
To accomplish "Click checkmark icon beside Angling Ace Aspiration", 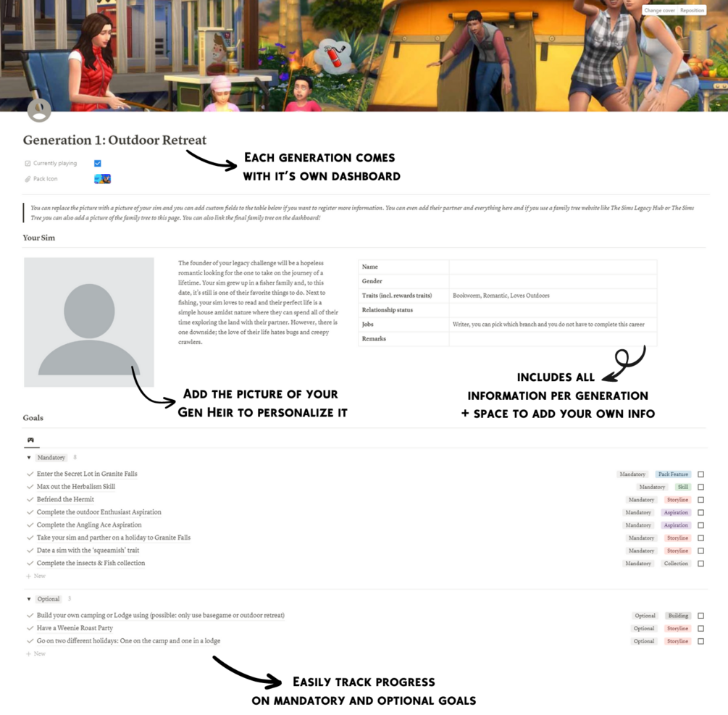I will 30,525.
